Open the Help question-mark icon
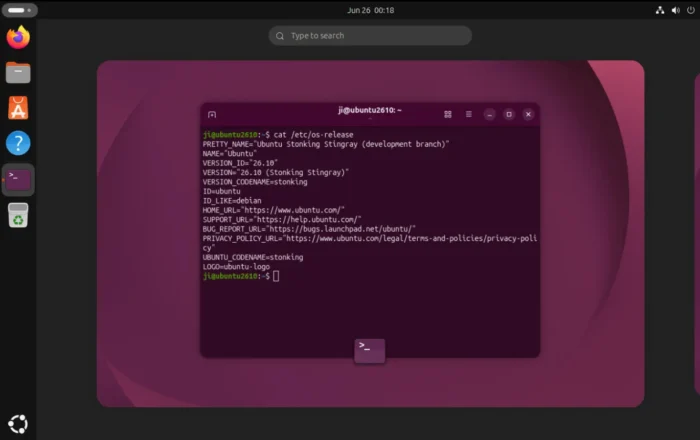 point(18,143)
